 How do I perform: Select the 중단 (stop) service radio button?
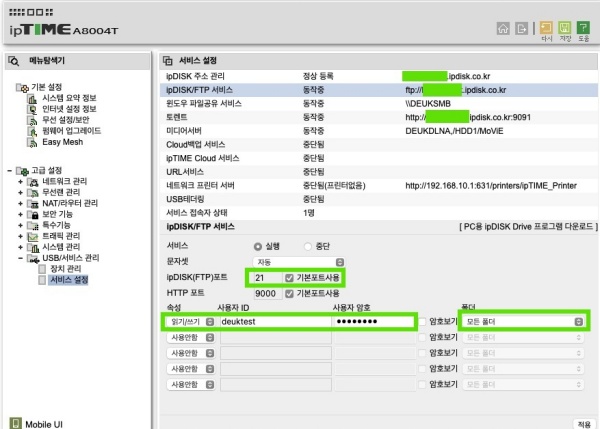(307, 246)
